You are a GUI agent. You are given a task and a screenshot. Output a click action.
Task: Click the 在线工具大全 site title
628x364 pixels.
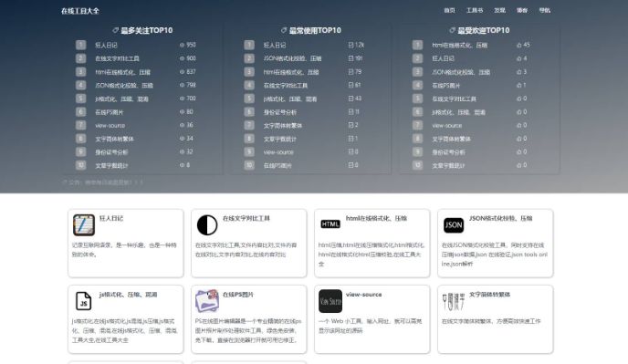point(80,11)
